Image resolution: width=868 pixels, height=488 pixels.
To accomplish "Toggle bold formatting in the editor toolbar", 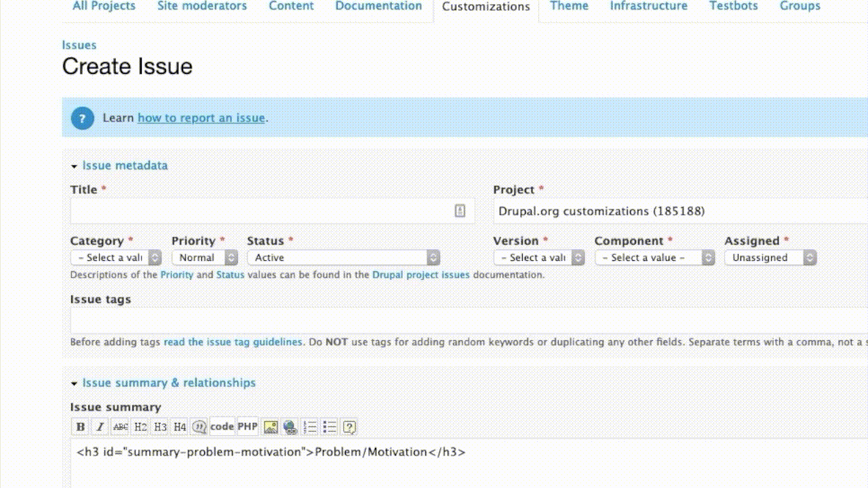I will pos(81,427).
